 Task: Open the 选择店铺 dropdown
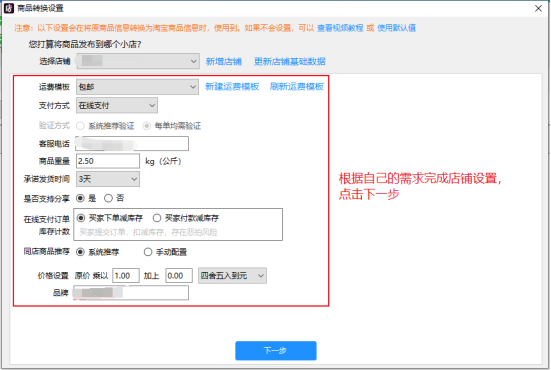(x=138, y=61)
